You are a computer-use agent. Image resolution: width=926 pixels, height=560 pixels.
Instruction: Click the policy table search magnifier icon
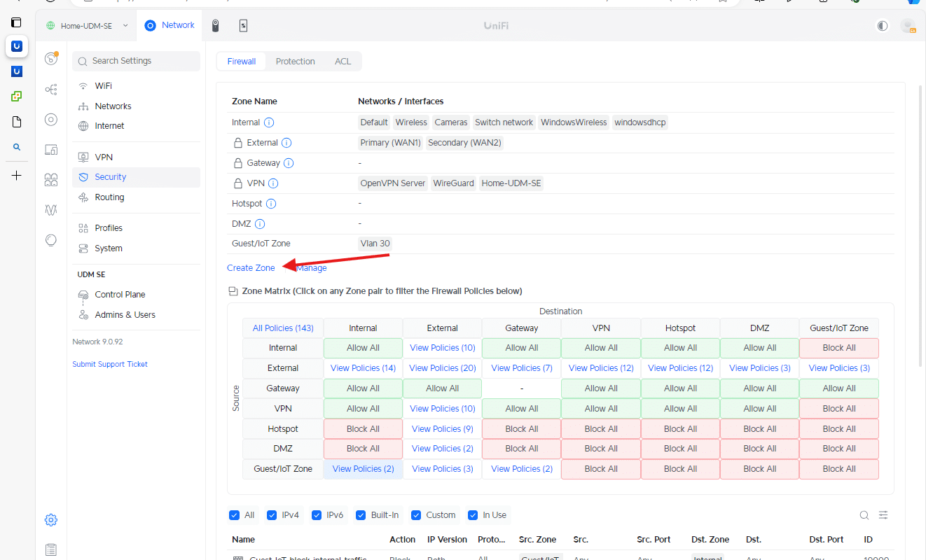point(864,515)
